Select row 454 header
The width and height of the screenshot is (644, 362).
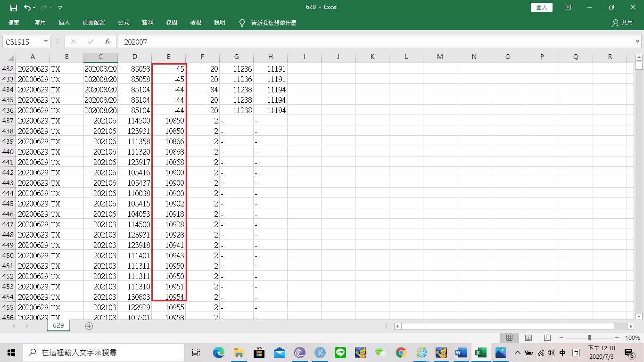[x=8, y=297]
